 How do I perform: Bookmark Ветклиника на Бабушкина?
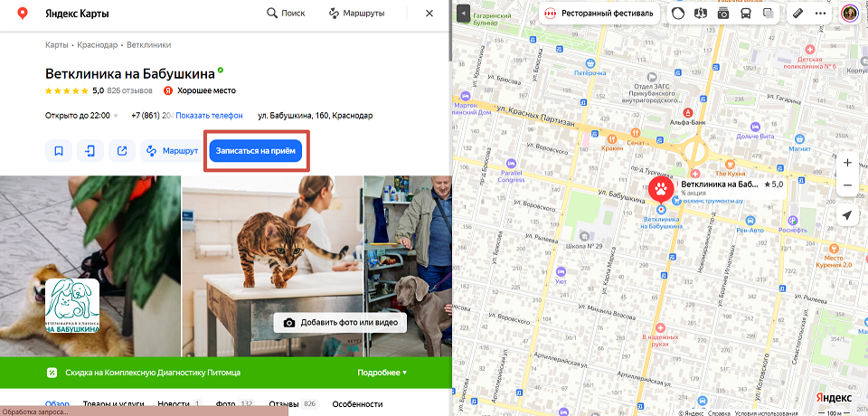point(59,151)
